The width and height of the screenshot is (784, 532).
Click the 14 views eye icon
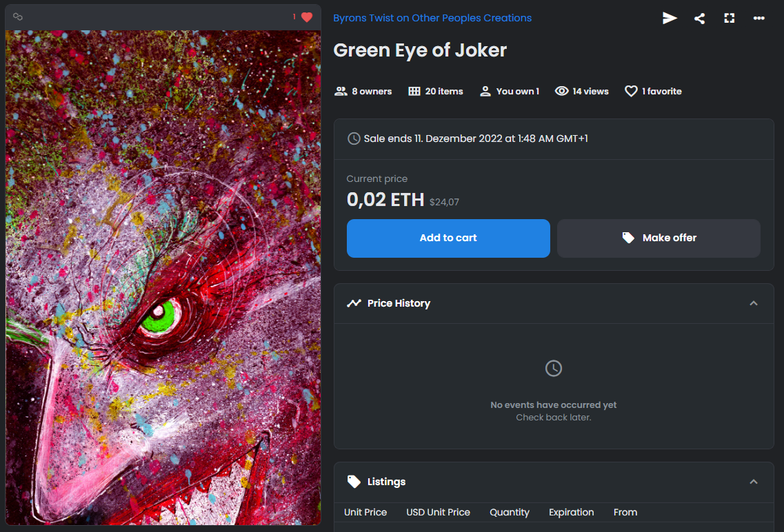(561, 91)
